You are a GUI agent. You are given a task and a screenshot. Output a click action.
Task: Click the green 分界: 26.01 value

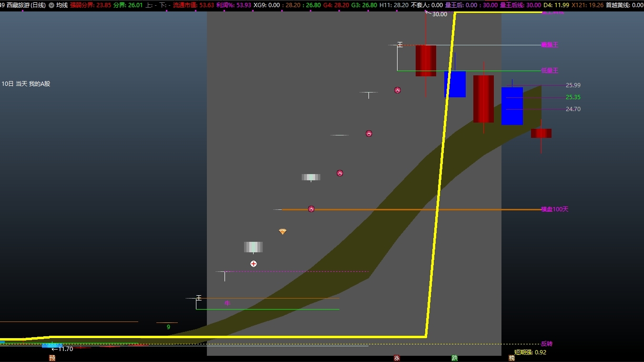point(128,5)
